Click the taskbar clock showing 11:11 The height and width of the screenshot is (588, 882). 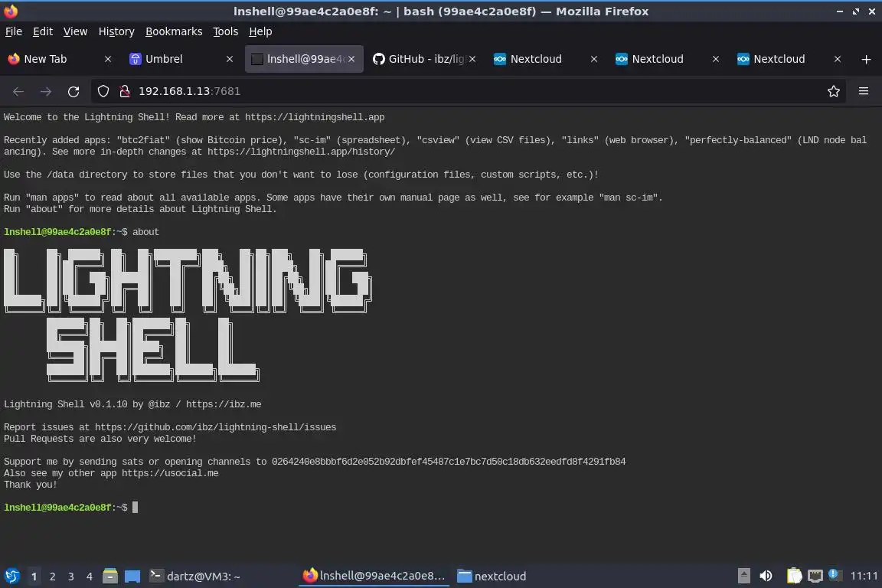[x=864, y=577]
